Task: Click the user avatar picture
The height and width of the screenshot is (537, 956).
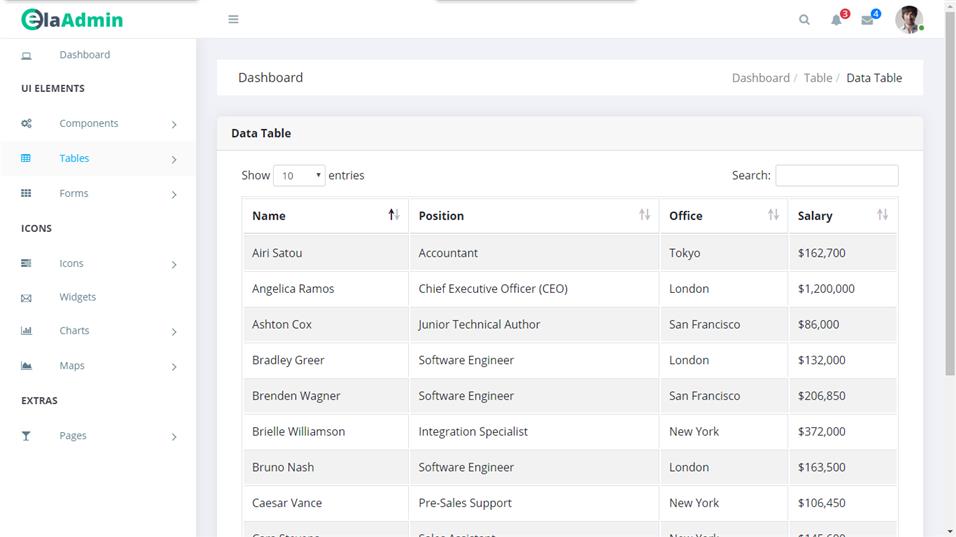Action: [x=908, y=20]
